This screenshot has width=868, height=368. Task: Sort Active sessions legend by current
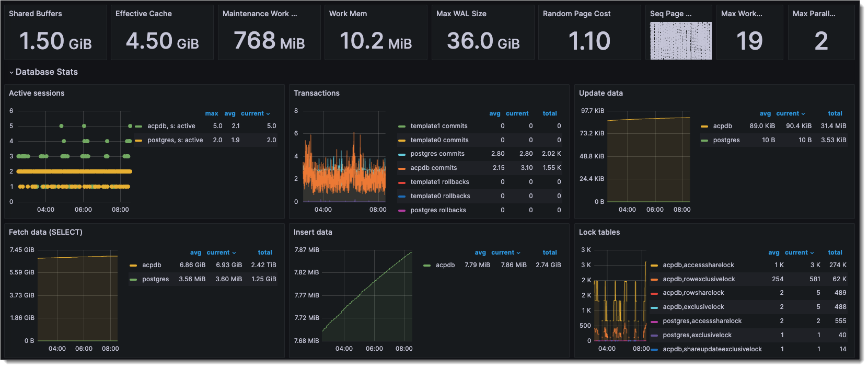click(x=255, y=113)
